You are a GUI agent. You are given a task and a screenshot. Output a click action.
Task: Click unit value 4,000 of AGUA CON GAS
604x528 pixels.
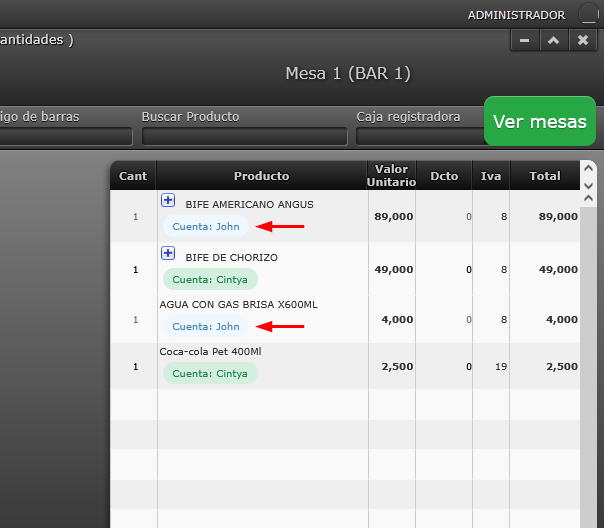(397, 320)
